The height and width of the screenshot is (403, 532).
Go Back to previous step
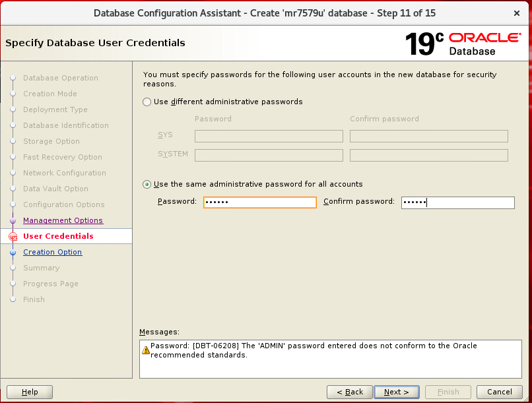click(349, 392)
